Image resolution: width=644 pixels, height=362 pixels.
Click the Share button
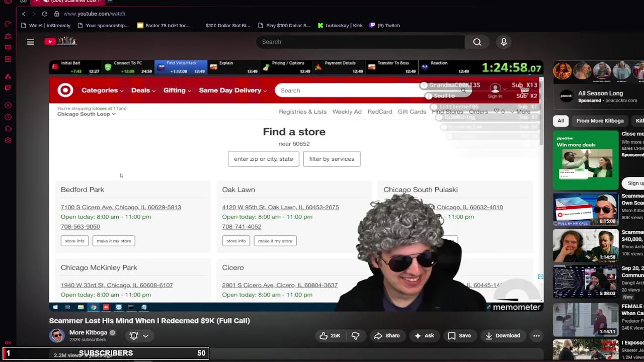point(386,335)
